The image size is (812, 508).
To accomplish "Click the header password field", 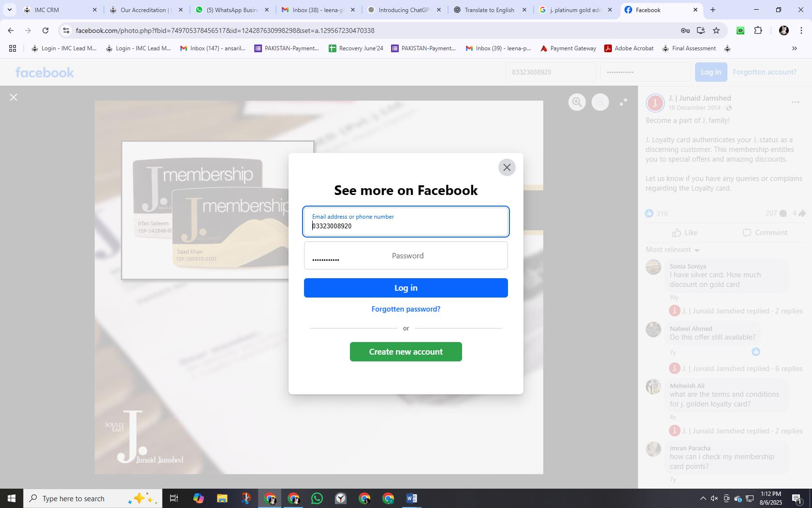I will tap(645, 72).
